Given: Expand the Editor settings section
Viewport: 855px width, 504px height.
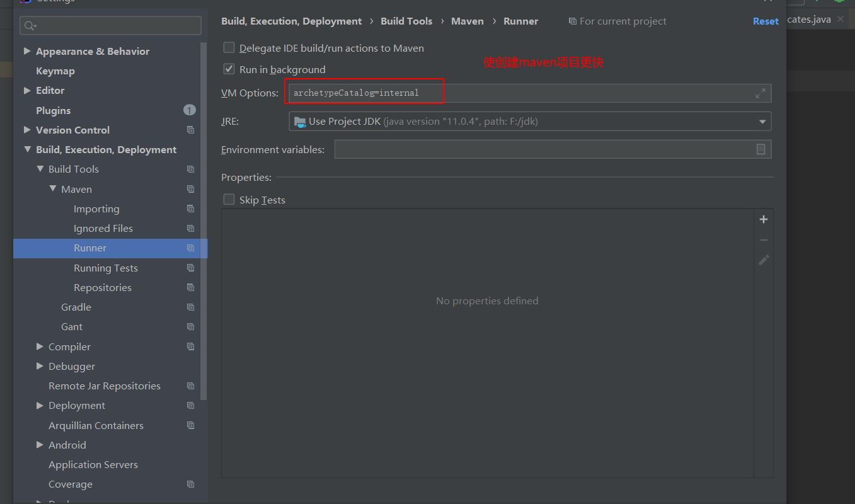Looking at the screenshot, I should (x=27, y=90).
